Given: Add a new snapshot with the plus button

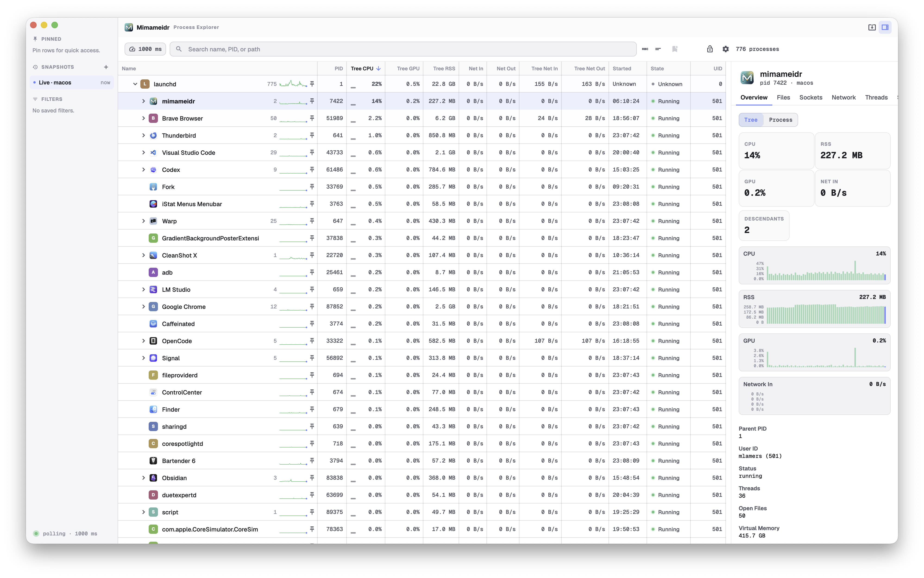Looking at the screenshot, I should [x=106, y=67].
